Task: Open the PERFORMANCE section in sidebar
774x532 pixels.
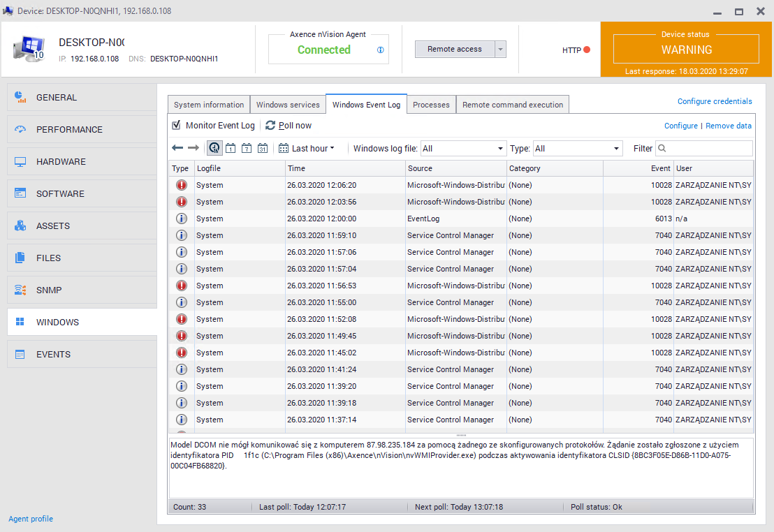Action: (69, 130)
